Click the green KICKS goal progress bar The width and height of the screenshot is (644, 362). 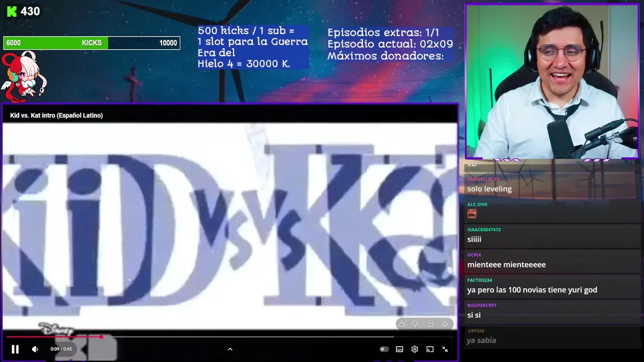pyautogui.click(x=92, y=43)
